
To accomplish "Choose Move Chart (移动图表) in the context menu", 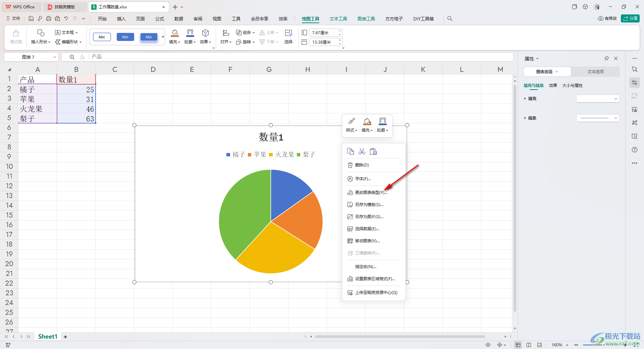I will tap(373, 241).
